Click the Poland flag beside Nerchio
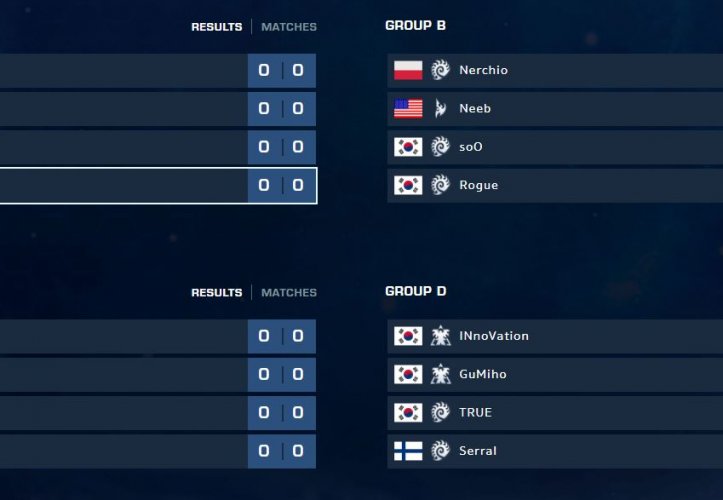 (408, 70)
